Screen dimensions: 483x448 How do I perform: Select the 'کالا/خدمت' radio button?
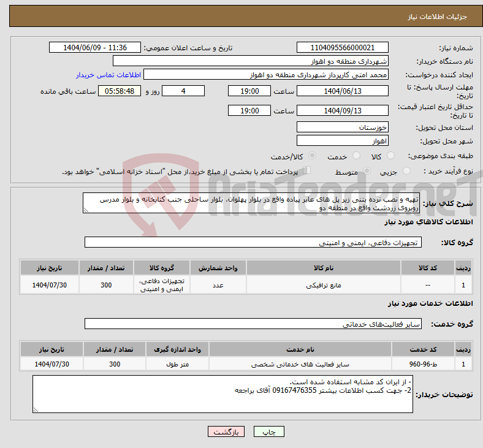pyautogui.click(x=313, y=156)
